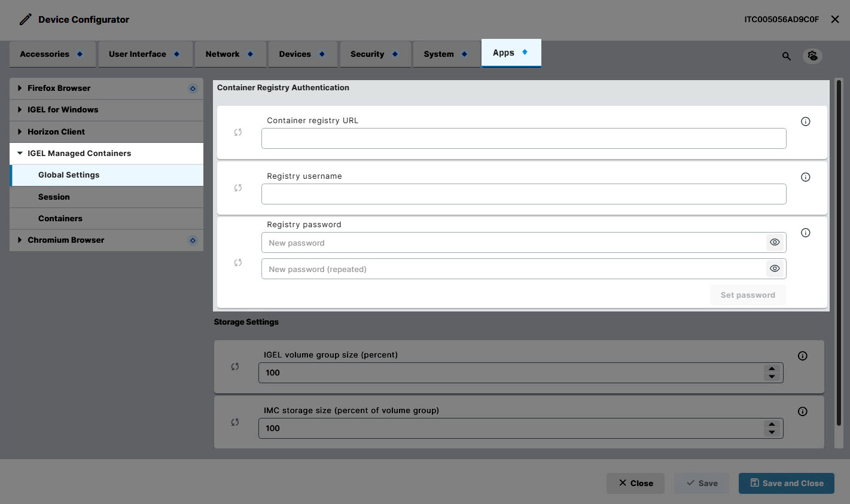
Task: Decrease IGEL volume group size value
Action: coord(772,377)
